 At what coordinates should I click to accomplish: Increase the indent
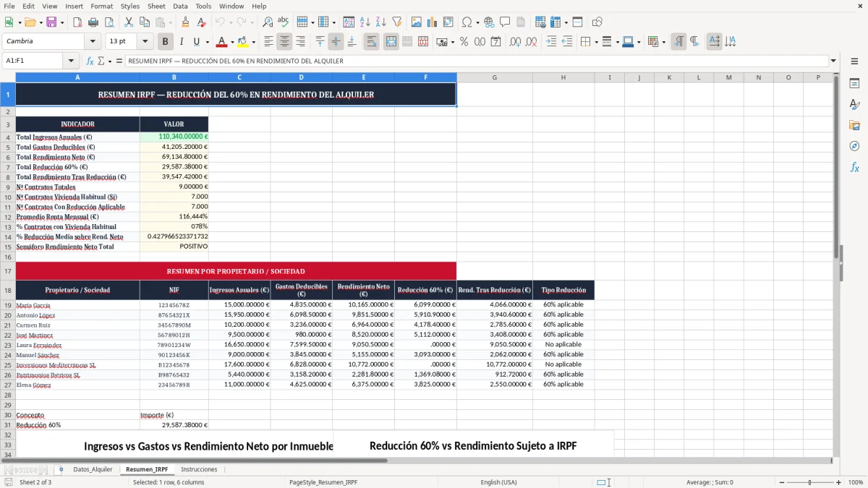(x=551, y=42)
